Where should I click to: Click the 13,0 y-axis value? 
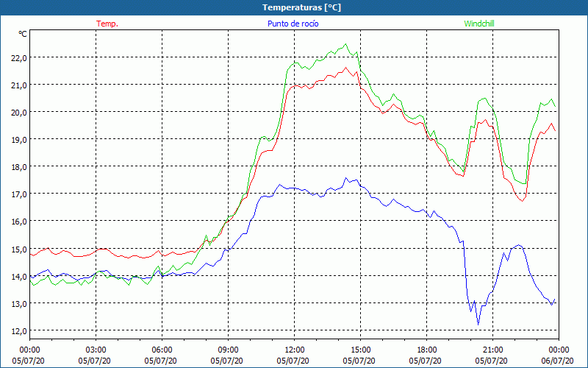(19, 303)
